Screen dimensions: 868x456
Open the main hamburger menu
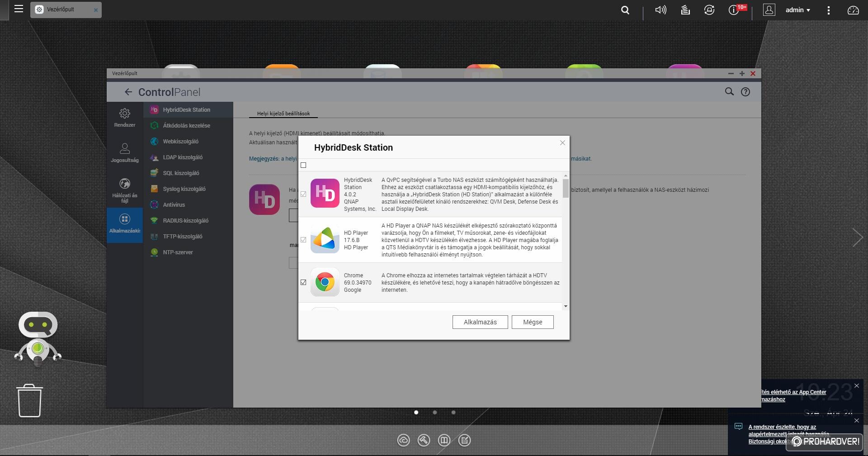coord(19,9)
